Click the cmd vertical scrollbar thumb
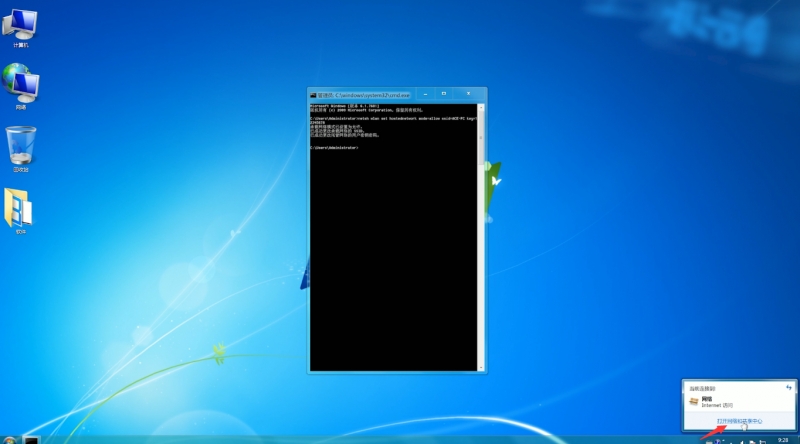800x444 pixels. (x=481, y=138)
